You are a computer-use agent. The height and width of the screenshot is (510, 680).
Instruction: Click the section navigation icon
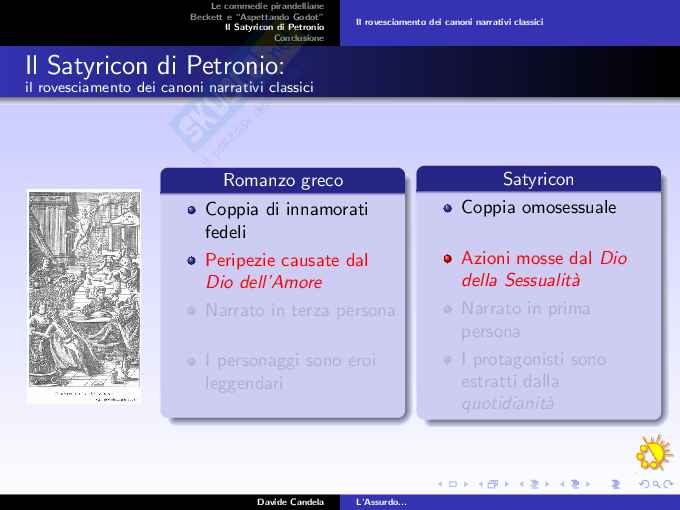tap(574, 485)
